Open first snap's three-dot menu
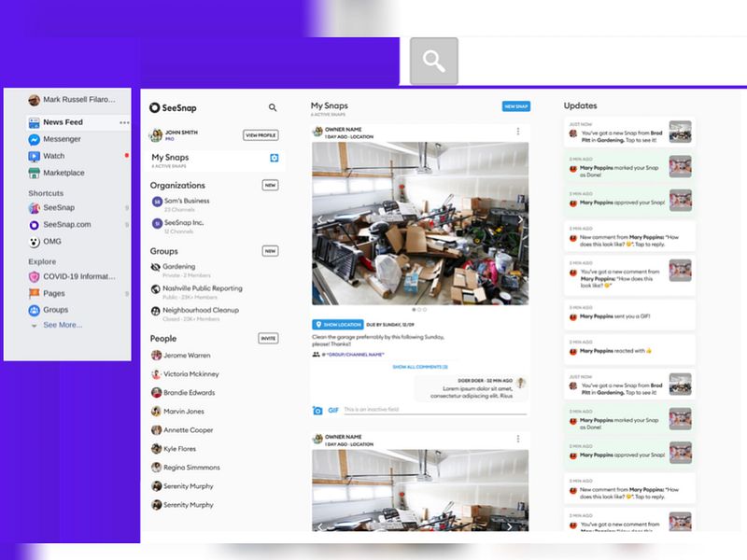The height and width of the screenshot is (560, 747). click(518, 132)
